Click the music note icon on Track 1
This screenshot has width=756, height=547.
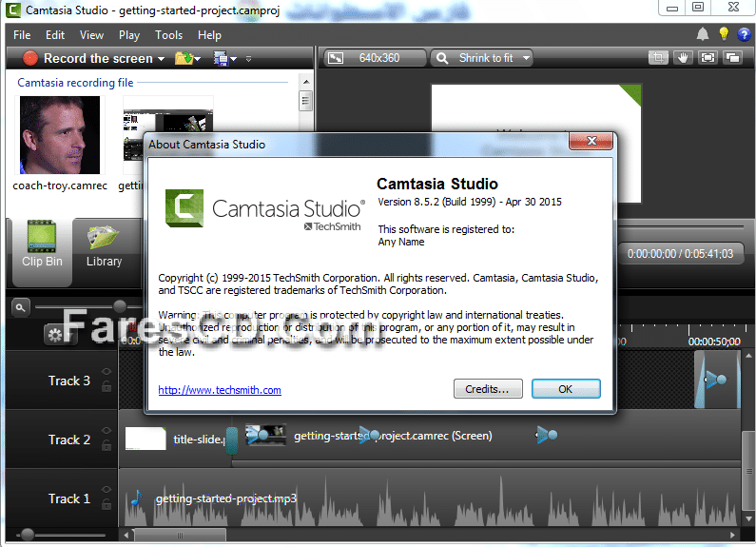(x=137, y=498)
